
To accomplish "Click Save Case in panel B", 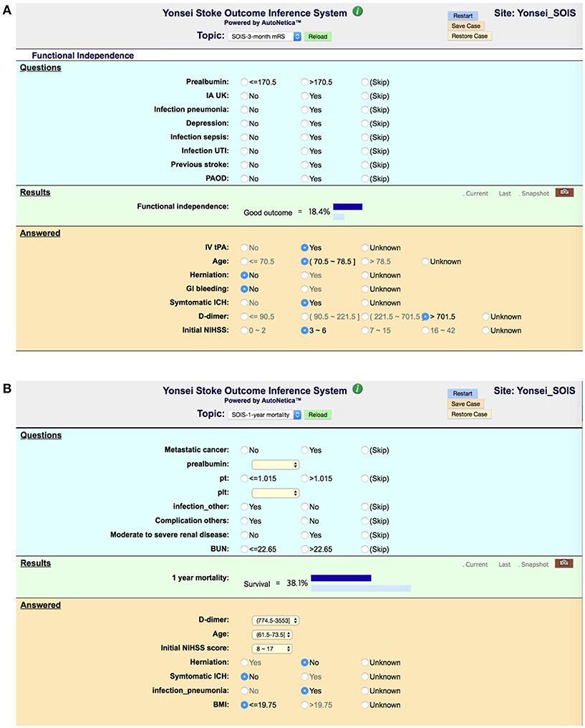I will pos(465,404).
